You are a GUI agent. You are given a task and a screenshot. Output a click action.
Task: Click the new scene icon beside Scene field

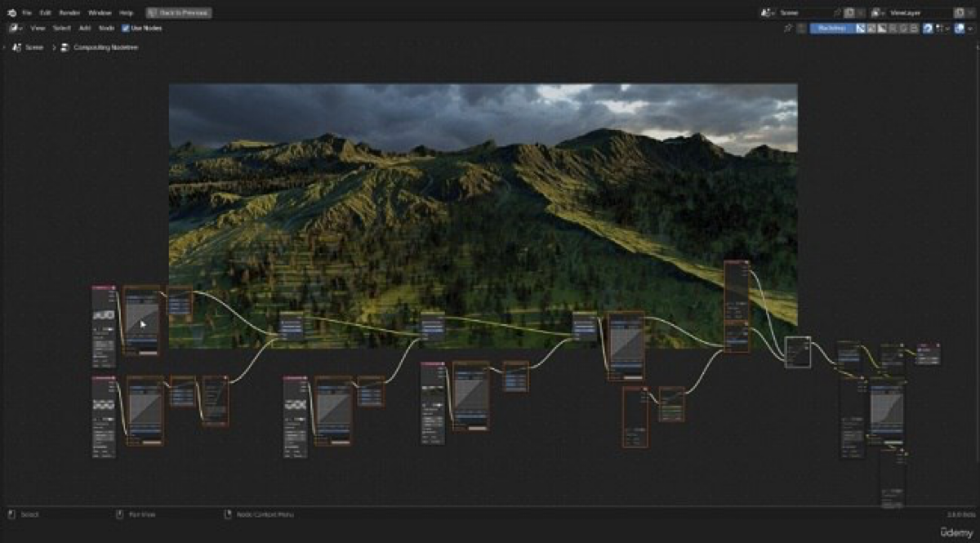point(849,13)
